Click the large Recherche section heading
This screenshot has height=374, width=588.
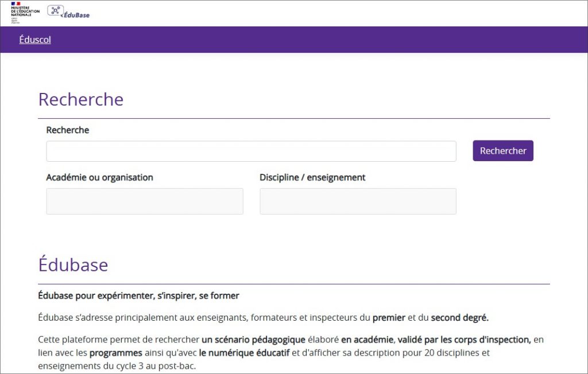pos(81,99)
